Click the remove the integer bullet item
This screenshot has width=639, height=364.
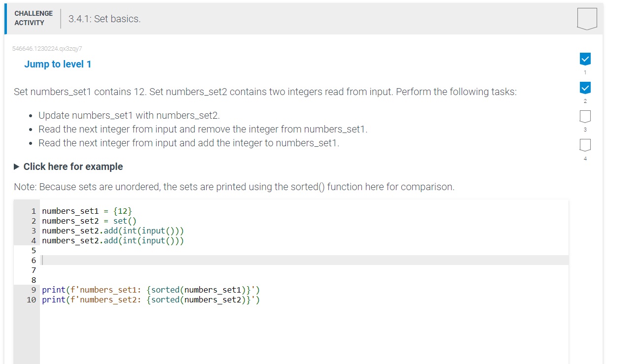(203, 129)
